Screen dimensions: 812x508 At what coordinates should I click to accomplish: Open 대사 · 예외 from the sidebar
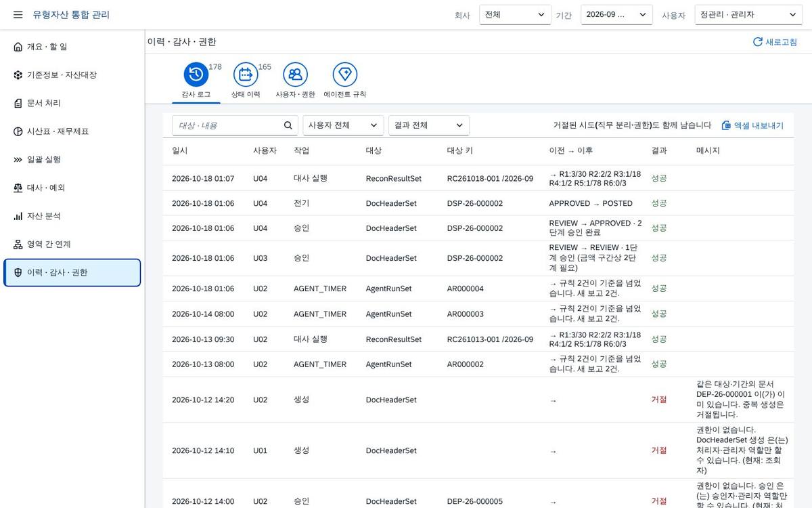[x=72, y=188]
